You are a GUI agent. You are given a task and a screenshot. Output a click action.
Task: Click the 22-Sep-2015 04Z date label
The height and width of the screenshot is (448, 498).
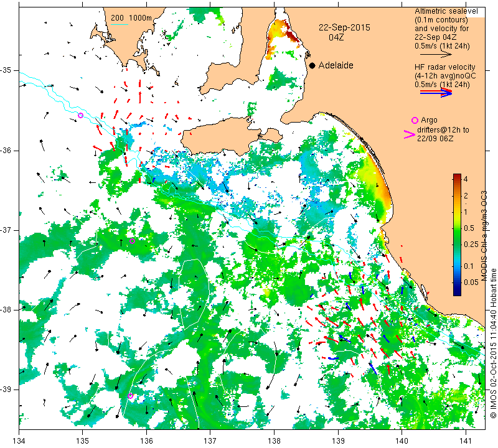(x=344, y=32)
